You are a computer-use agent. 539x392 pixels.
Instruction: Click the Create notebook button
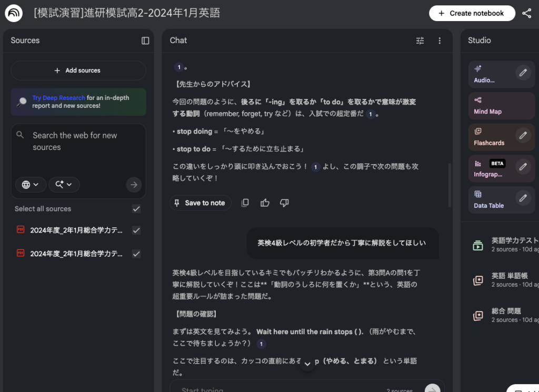[x=472, y=13]
